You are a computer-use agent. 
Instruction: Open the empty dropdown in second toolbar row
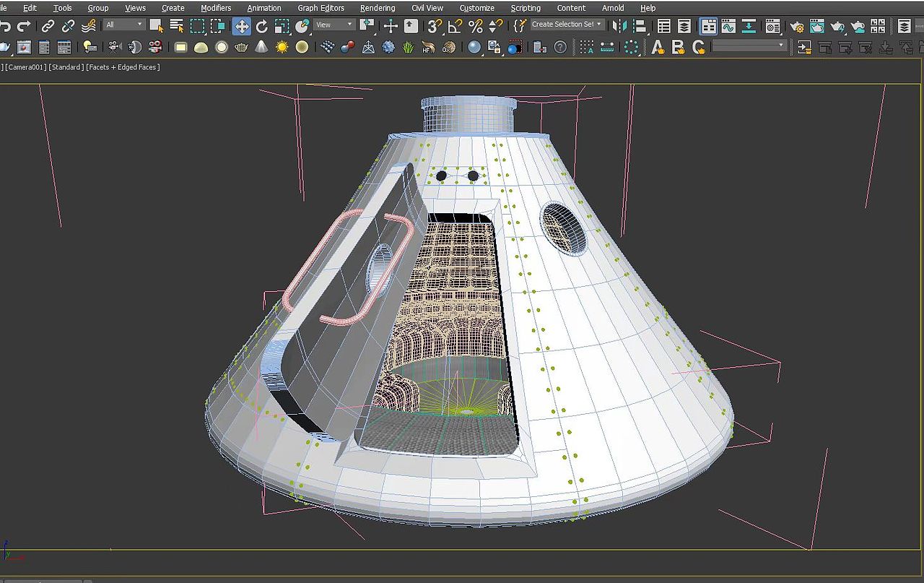click(x=749, y=46)
